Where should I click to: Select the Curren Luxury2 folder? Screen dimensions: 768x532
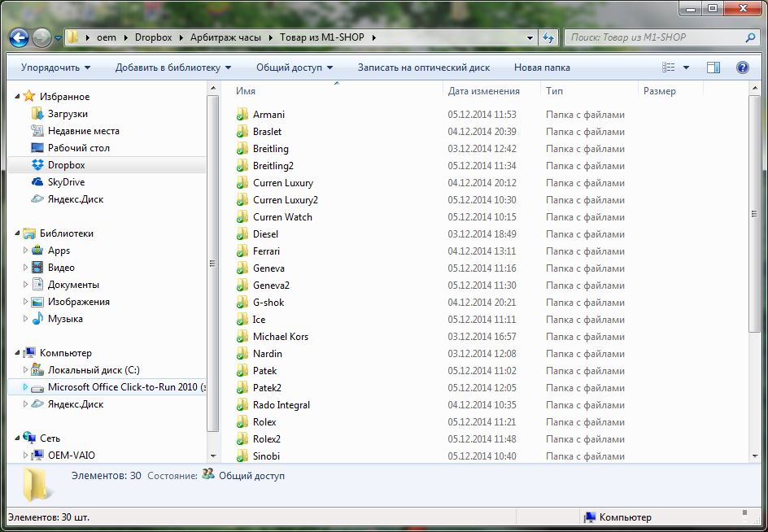(285, 200)
